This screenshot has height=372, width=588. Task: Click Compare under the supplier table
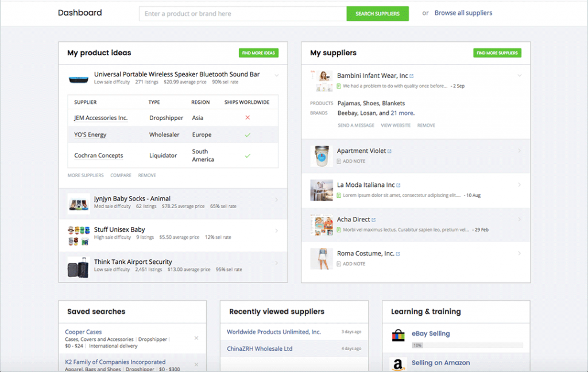(121, 175)
